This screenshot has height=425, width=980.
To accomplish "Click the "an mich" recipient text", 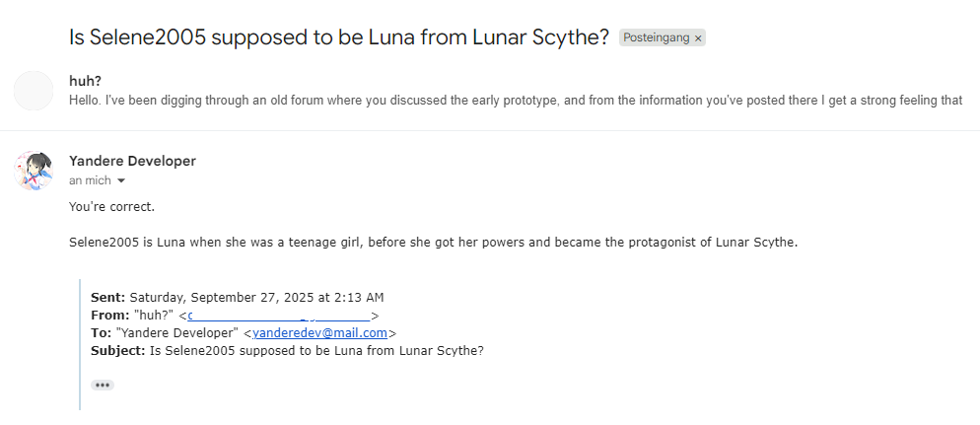I will click(x=90, y=181).
